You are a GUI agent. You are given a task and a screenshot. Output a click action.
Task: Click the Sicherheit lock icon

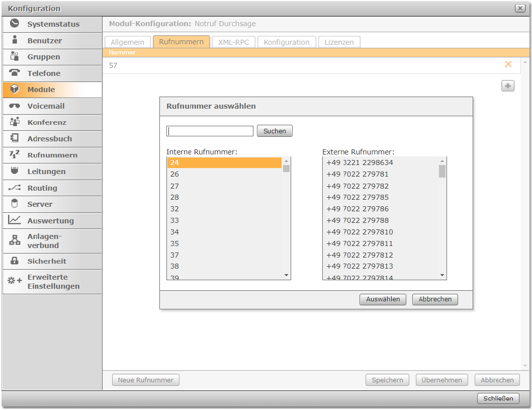coord(15,261)
